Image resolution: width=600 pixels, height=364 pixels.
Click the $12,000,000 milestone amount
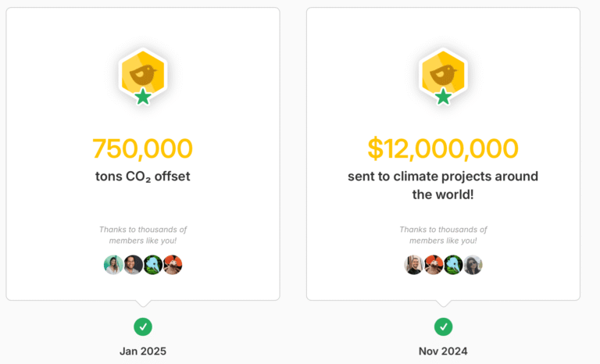[x=443, y=148]
